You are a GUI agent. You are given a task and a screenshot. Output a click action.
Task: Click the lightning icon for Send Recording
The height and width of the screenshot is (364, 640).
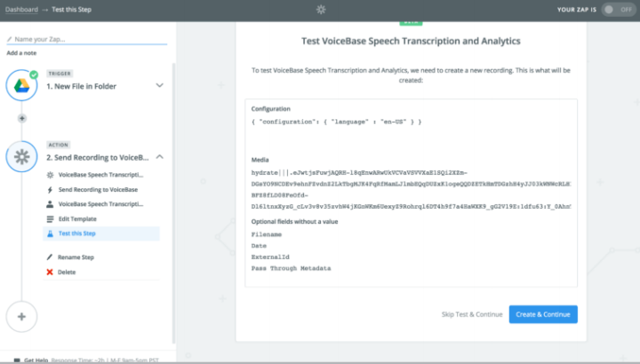(50, 189)
